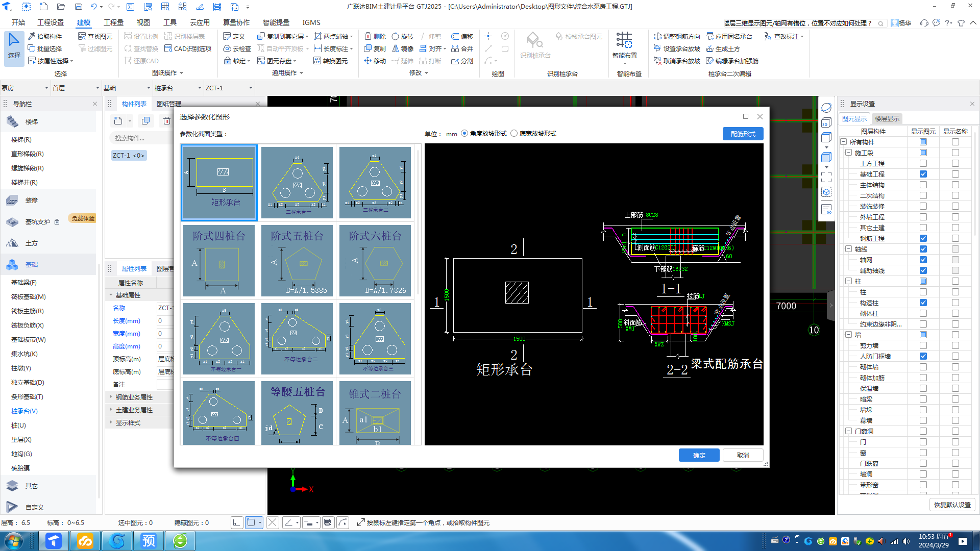The width and height of the screenshot is (980, 551).
Task: Select the 矩形承台 thumbnail
Action: (x=218, y=183)
